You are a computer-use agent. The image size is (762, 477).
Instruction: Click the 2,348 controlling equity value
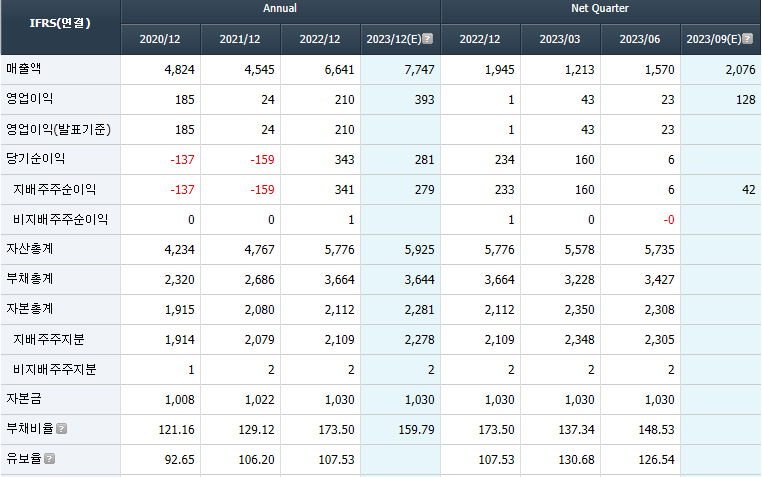tap(579, 340)
